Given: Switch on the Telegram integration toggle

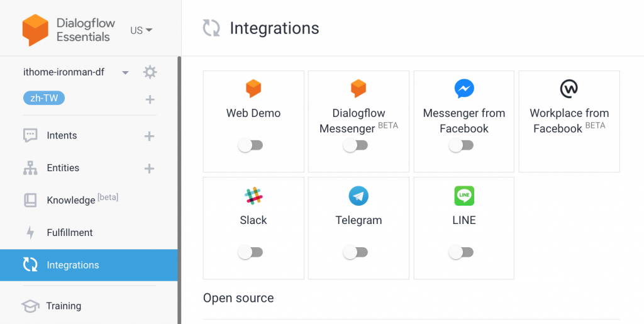Looking at the screenshot, I should pos(355,252).
